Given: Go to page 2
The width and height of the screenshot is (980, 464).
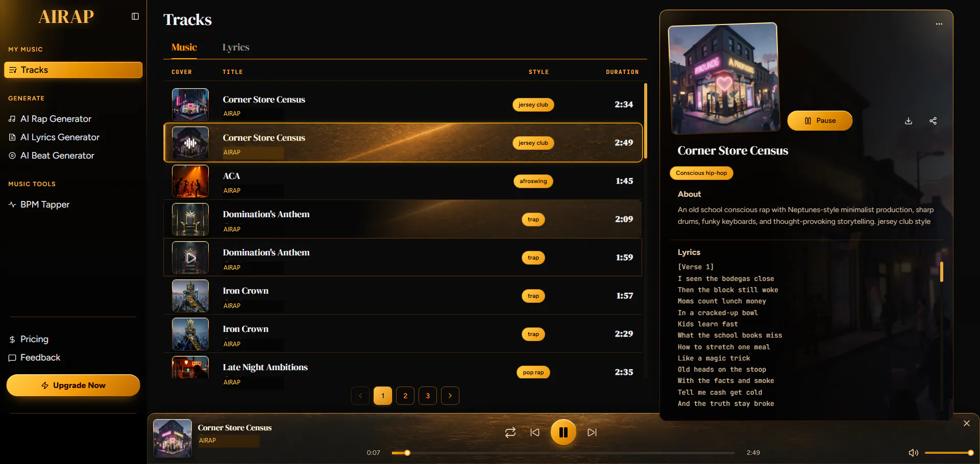Looking at the screenshot, I should pyautogui.click(x=405, y=396).
